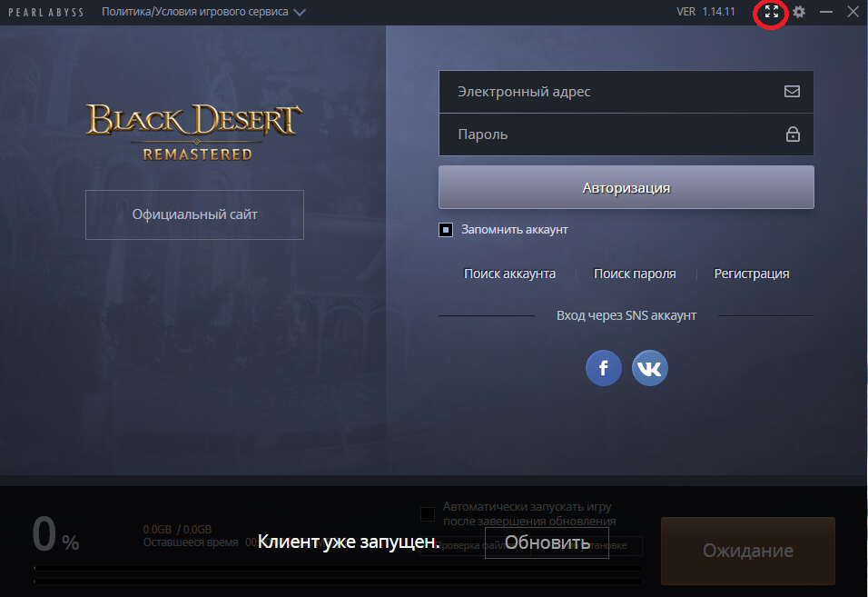Click the fullscreen expand icon

[x=772, y=12]
